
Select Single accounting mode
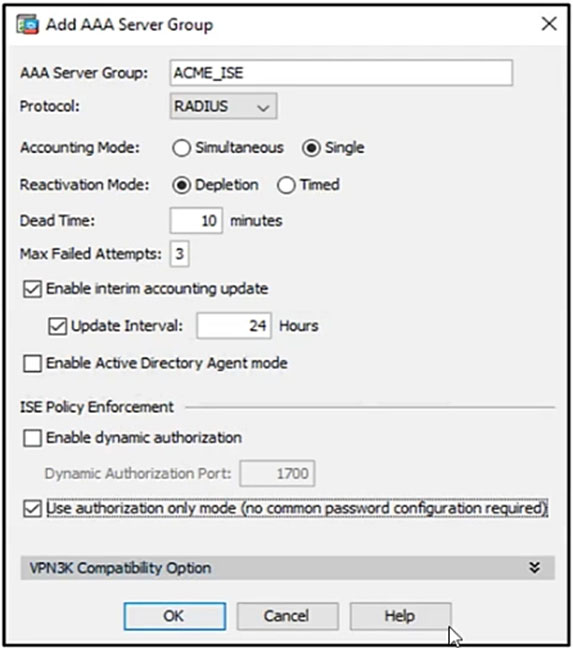coord(311,148)
